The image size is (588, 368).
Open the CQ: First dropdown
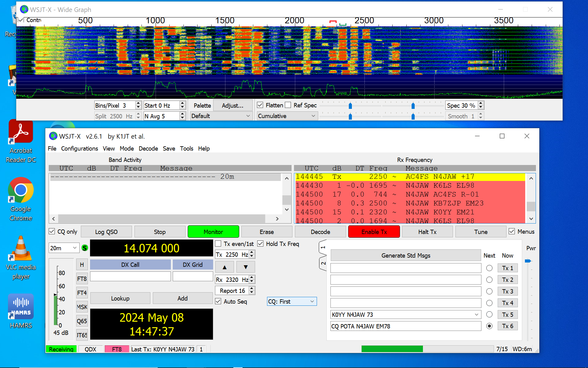coord(292,301)
